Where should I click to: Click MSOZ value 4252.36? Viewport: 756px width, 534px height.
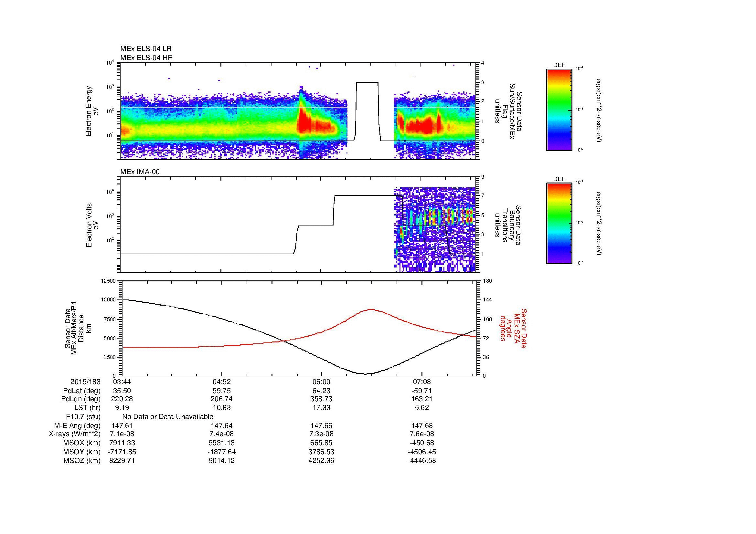pyautogui.click(x=321, y=461)
